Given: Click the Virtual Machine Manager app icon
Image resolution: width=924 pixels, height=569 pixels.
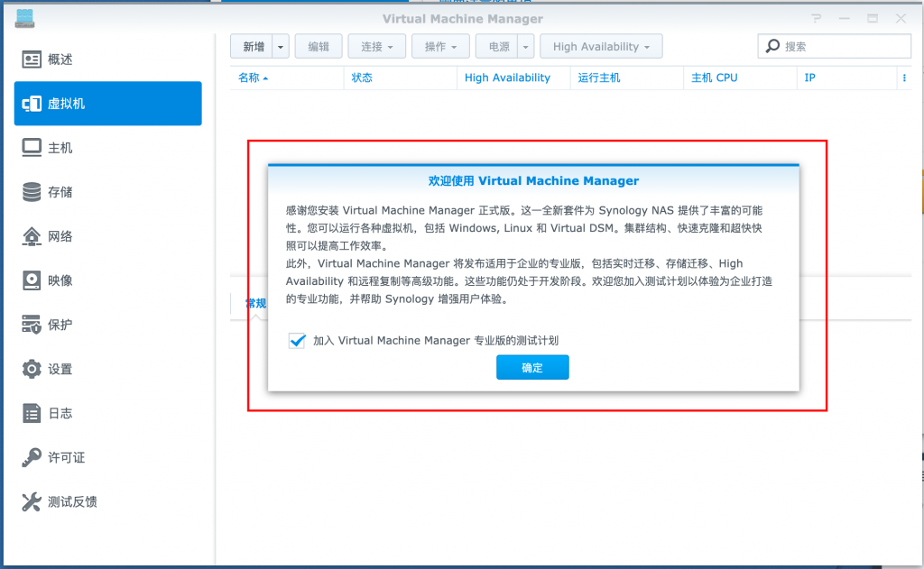Looking at the screenshot, I should (24, 18).
